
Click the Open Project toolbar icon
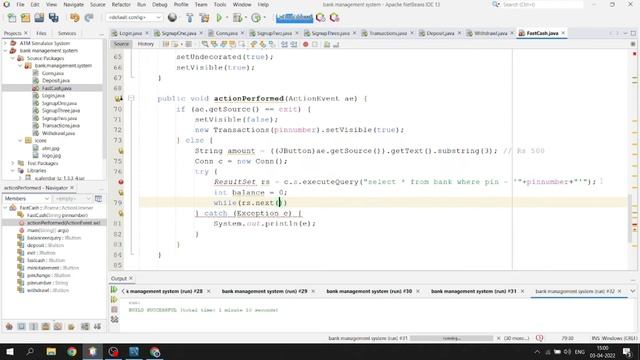tap(39, 18)
